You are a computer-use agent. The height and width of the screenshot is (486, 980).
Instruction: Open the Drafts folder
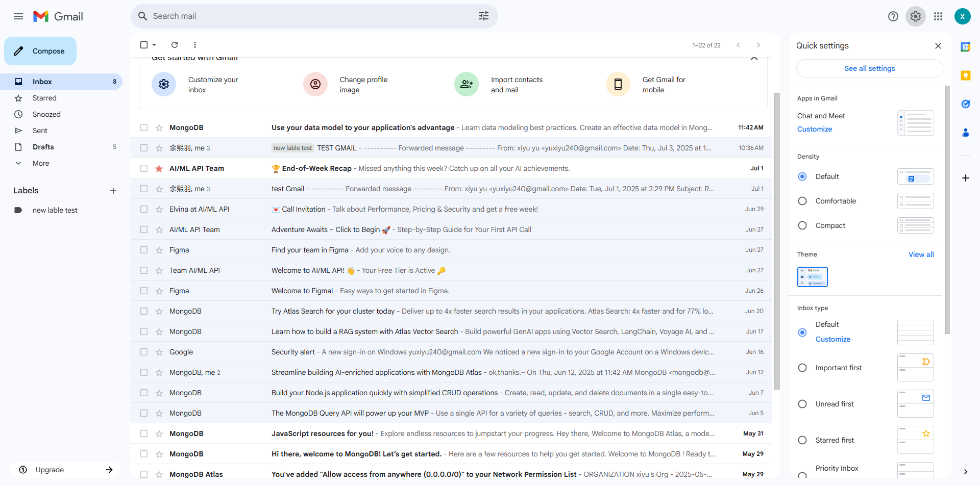tap(61, 147)
